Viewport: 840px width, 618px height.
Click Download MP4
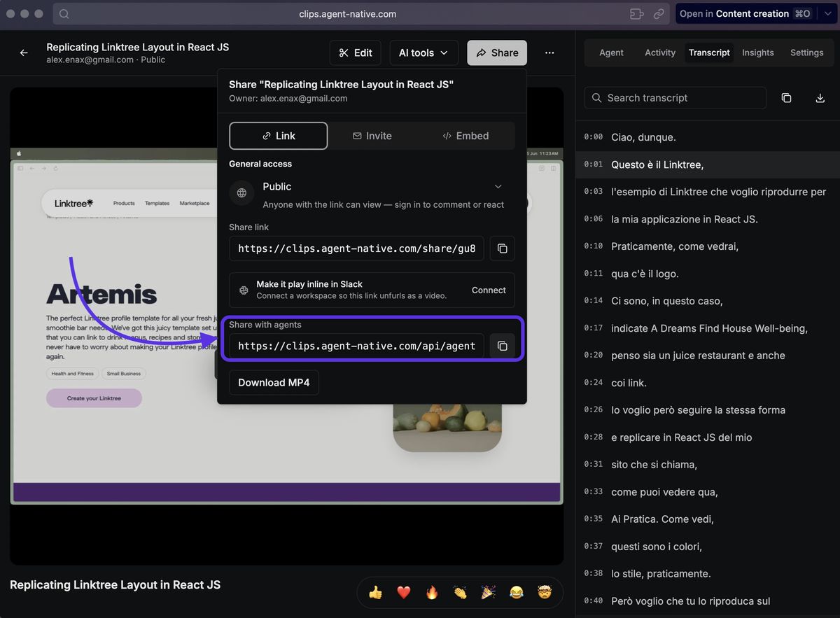click(274, 383)
